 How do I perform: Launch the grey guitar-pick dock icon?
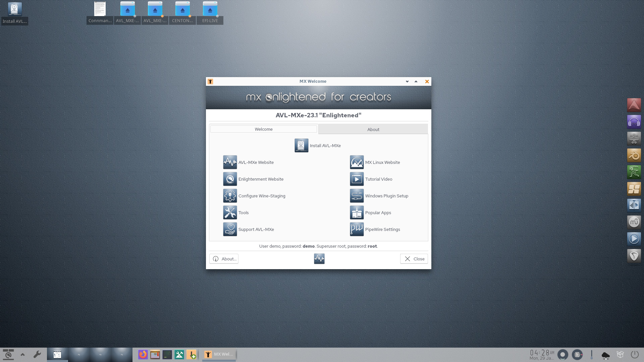[634, 255]
